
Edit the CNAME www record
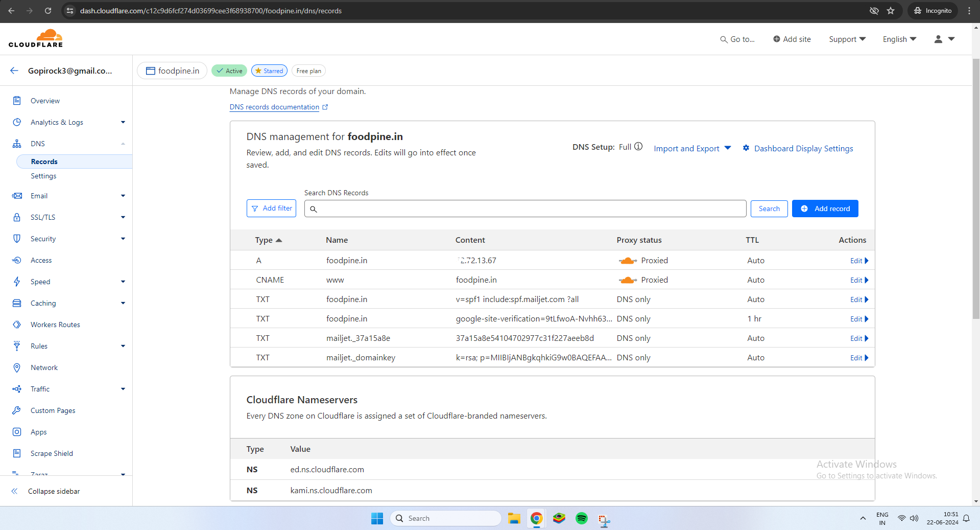coord(859,280)
